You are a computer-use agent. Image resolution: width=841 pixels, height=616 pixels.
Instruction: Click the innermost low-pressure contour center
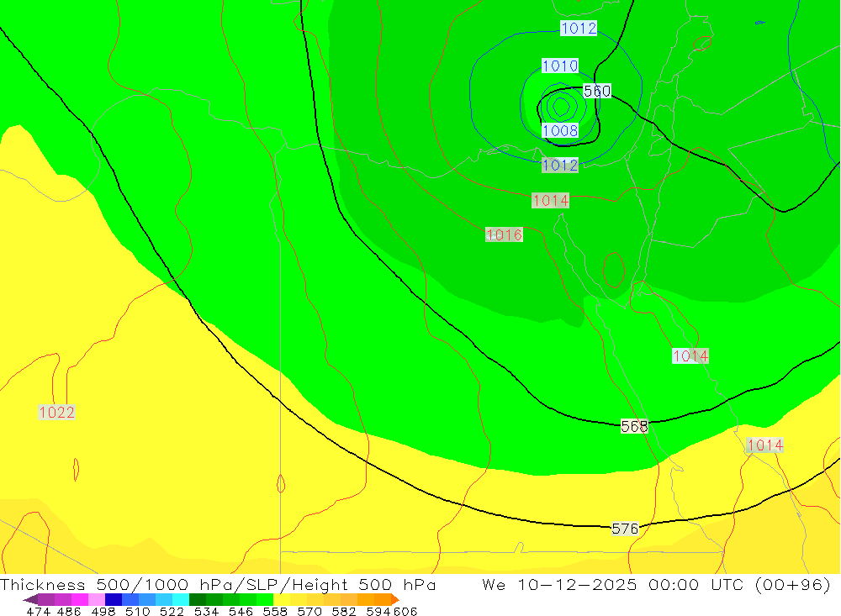[x=561, y=106]
